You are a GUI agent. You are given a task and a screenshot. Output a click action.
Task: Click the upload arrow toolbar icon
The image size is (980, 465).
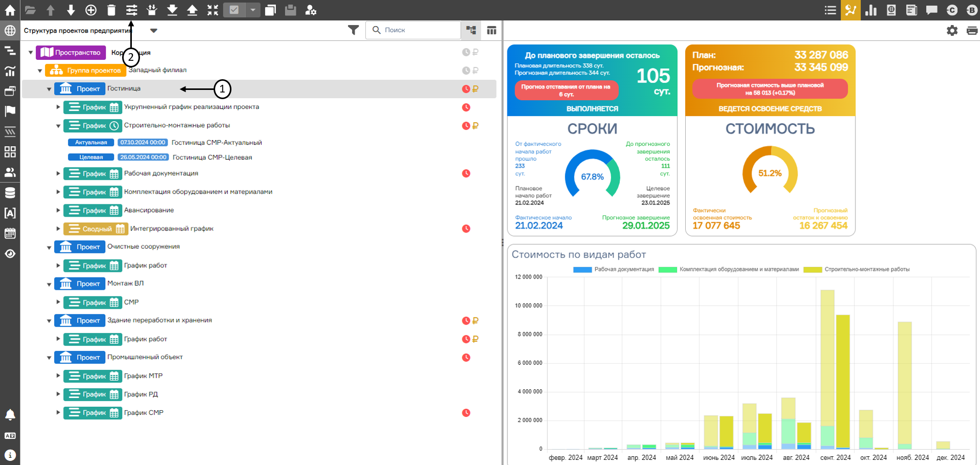coord(192,10)
